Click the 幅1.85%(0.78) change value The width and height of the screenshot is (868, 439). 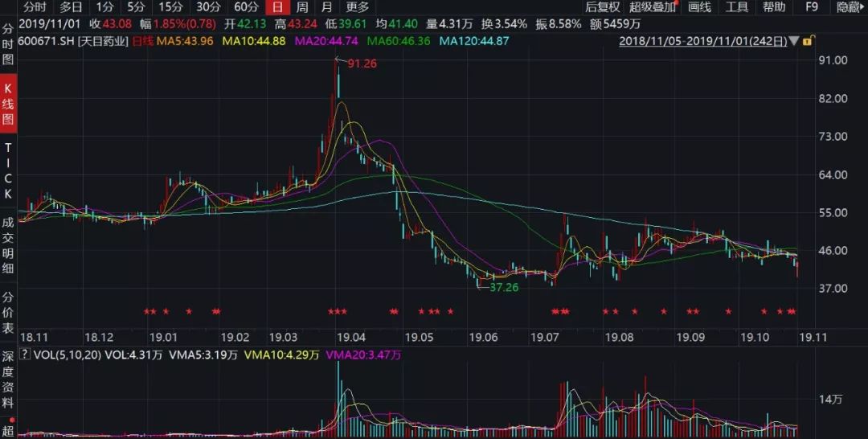pos(178,24)
